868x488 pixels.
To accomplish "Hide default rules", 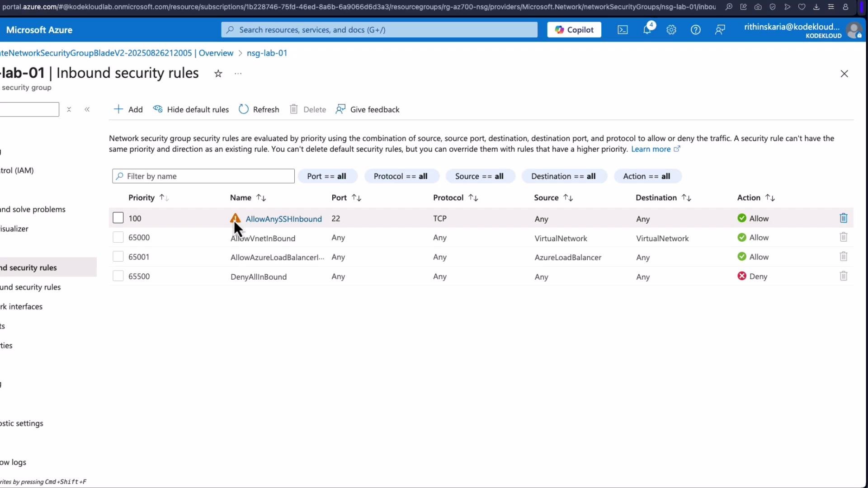I will pos(191,109).
